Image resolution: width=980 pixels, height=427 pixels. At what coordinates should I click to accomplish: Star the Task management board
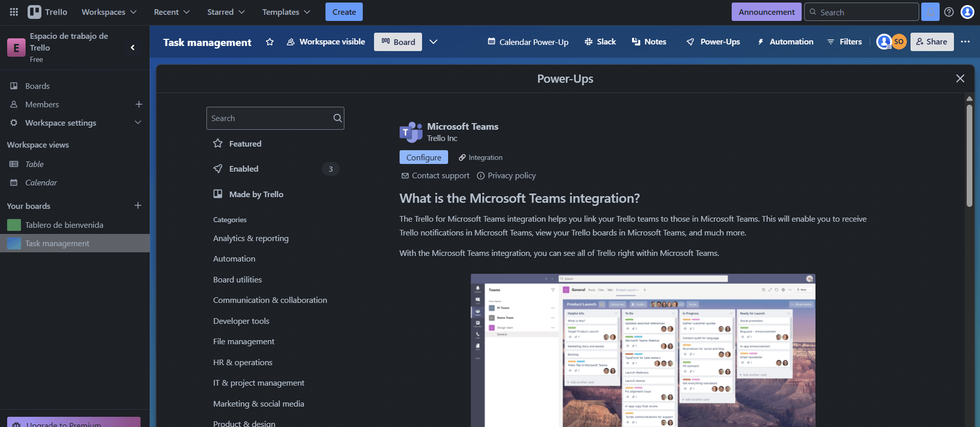click(x=270, y=42)
